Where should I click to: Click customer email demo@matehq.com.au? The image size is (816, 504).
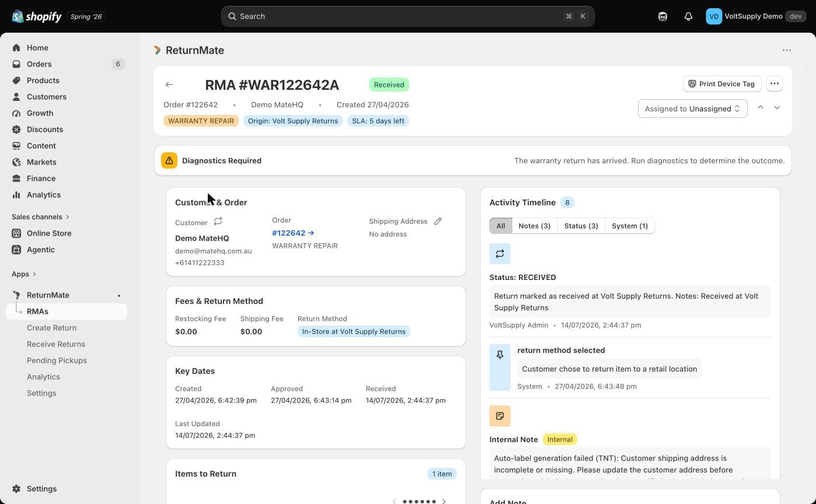click(x=214, y=251)
